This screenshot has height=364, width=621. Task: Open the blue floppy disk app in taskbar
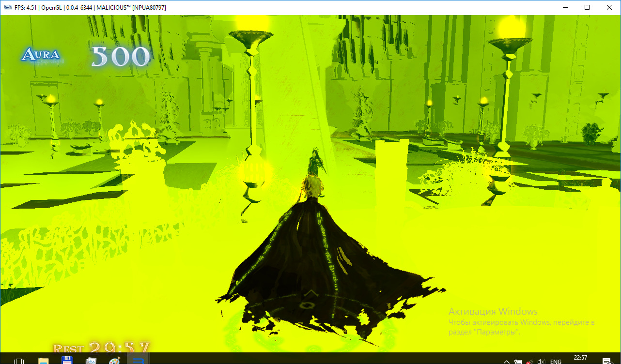point(67,361)
